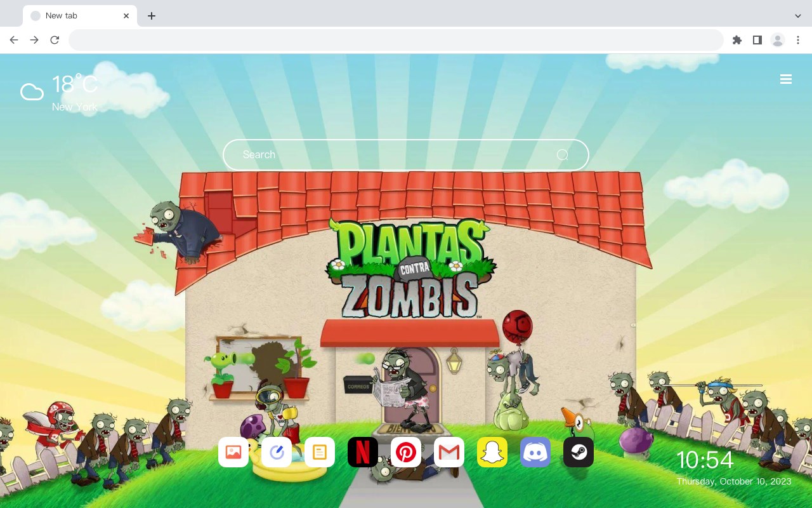Open the hamburger menu on the page

(786, 79)
